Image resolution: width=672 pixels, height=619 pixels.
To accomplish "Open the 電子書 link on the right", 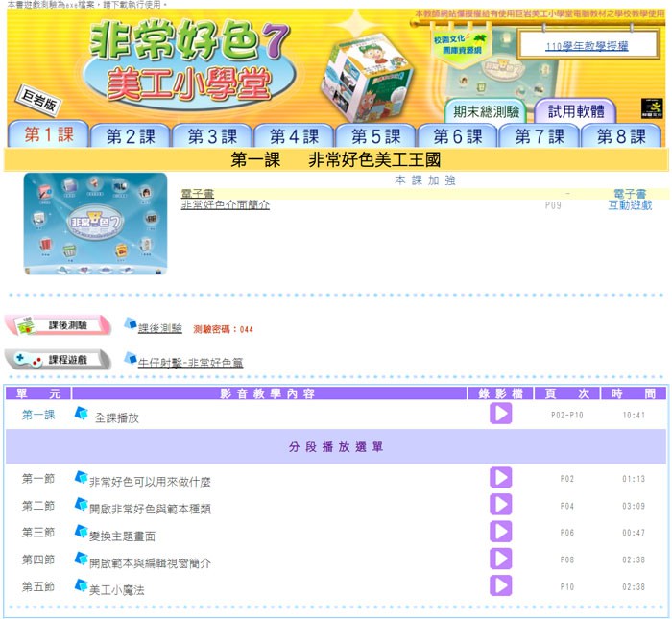I will click(630, 194).
